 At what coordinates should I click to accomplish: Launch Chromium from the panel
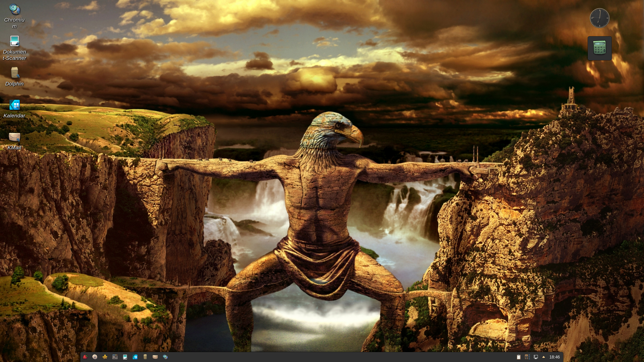165,357
